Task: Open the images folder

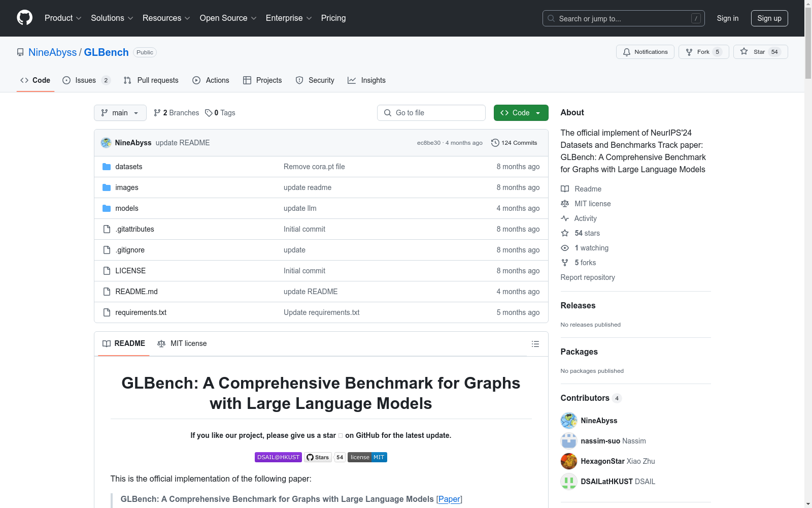Action: coord(127,187)
